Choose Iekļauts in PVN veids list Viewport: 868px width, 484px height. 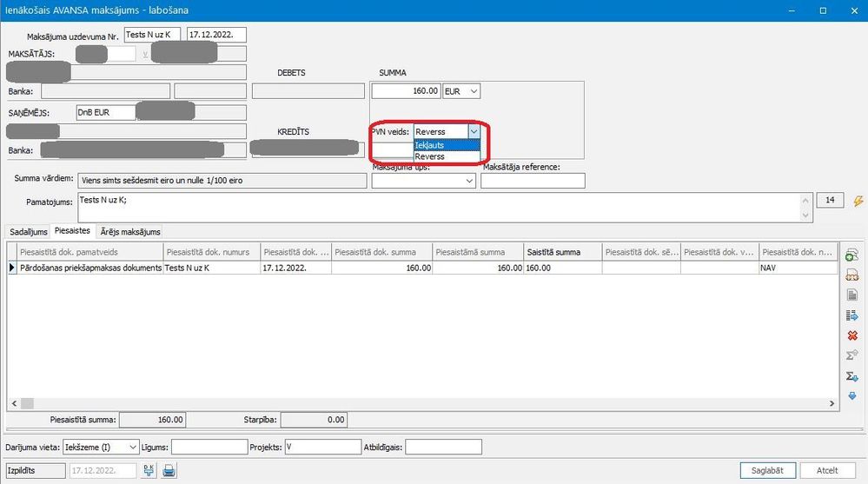click(447, 145)
